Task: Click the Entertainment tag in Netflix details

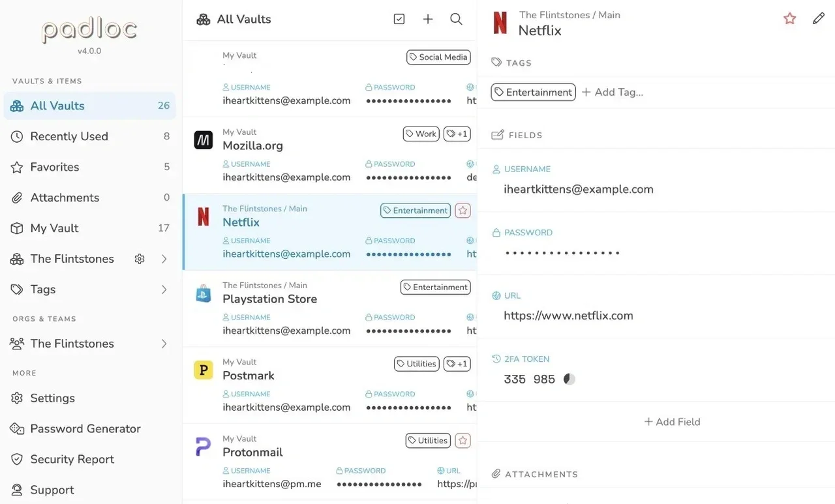Action: tap(533, 93)
